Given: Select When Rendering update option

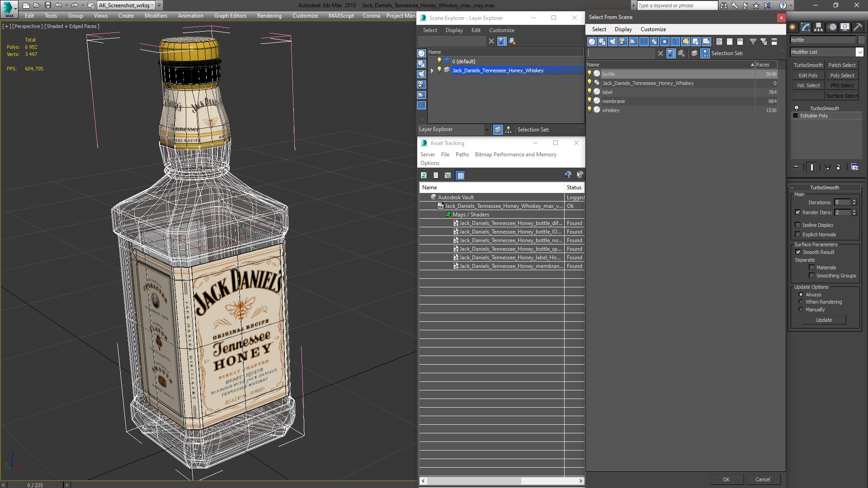Looking at the screenshot, I should [x=801, y=302].
